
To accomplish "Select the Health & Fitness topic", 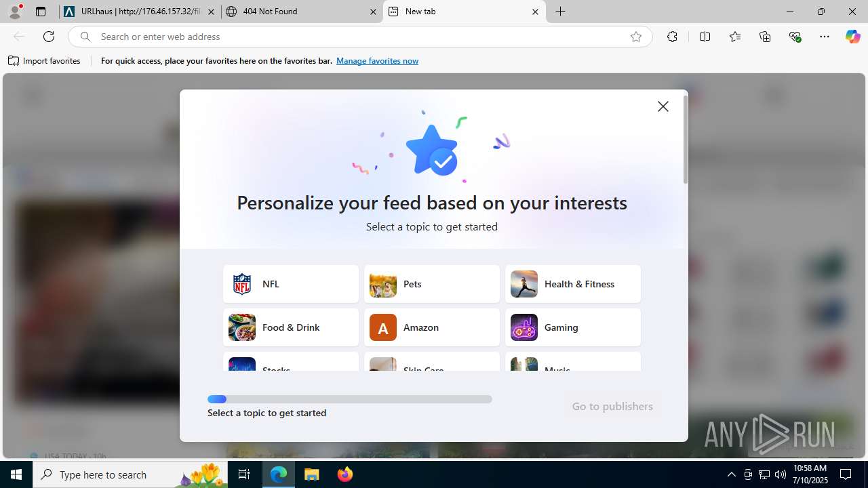I will pyautogui.click(x=573, y=284).
